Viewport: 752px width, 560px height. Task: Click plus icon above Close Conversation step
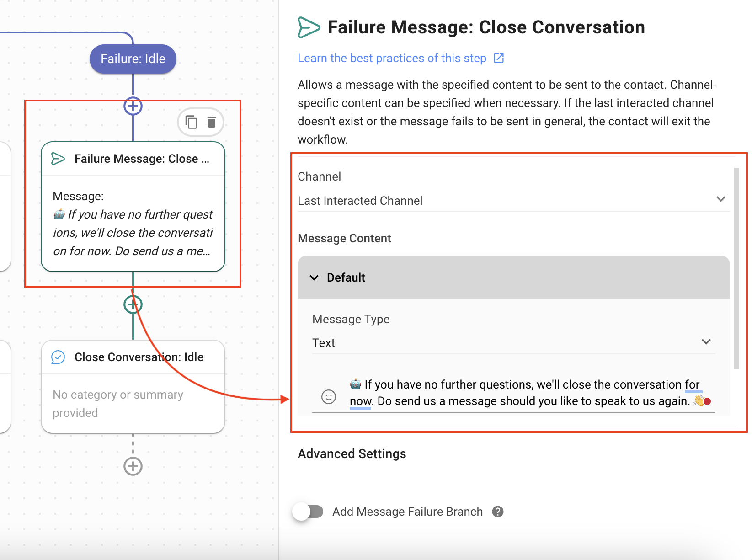[133, 304]
